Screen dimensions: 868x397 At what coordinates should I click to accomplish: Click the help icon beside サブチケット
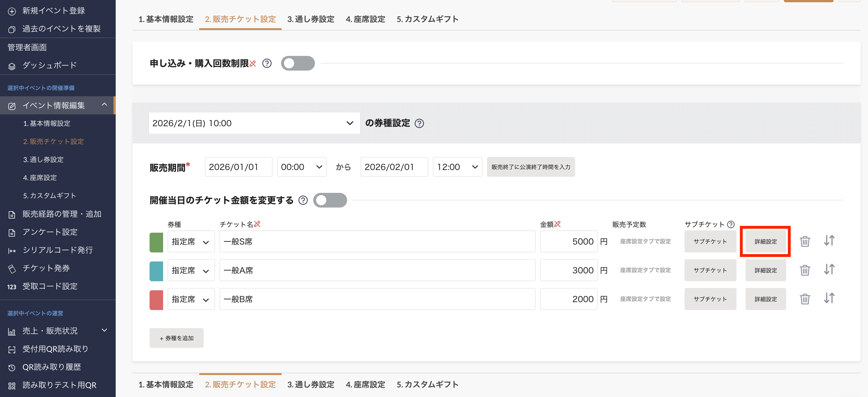[731, 224]
